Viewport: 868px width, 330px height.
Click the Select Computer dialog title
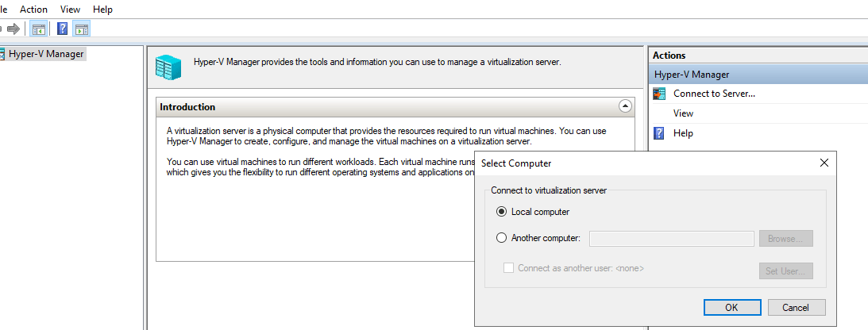pos(516,163)
